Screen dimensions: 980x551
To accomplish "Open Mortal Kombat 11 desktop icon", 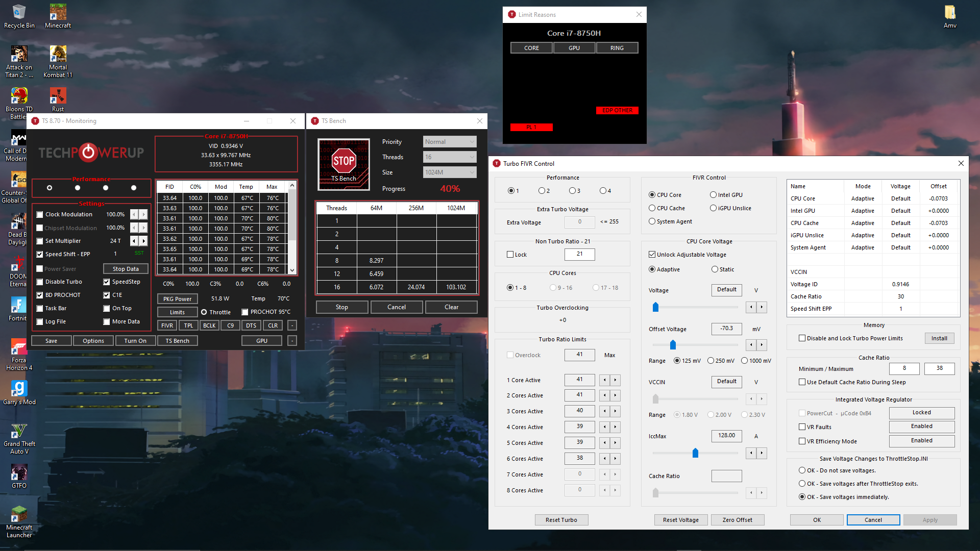I will pos(58,62).
